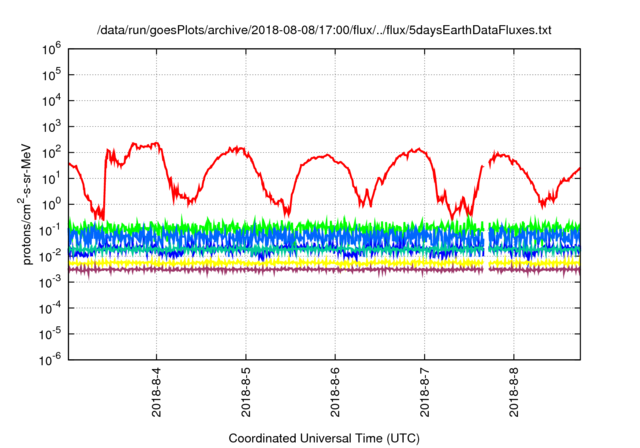Click the y-axis tick label 10^1, sixth from the top
The height and width of the screenshot is (448, 640).
[x=52, y=178]
